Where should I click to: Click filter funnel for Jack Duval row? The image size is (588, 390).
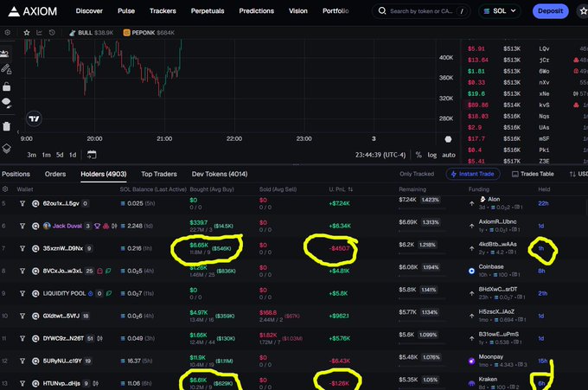(22, 226)
